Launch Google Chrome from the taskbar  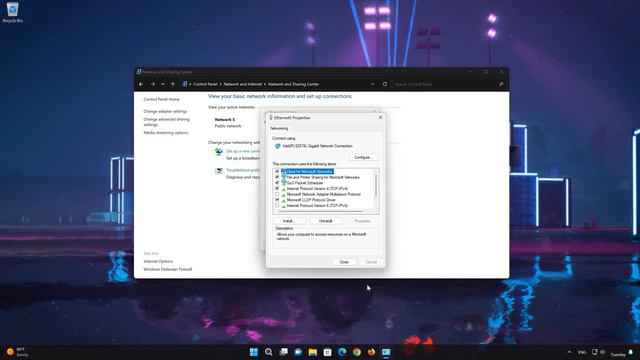pyautogui.click(x=357, y=352)
